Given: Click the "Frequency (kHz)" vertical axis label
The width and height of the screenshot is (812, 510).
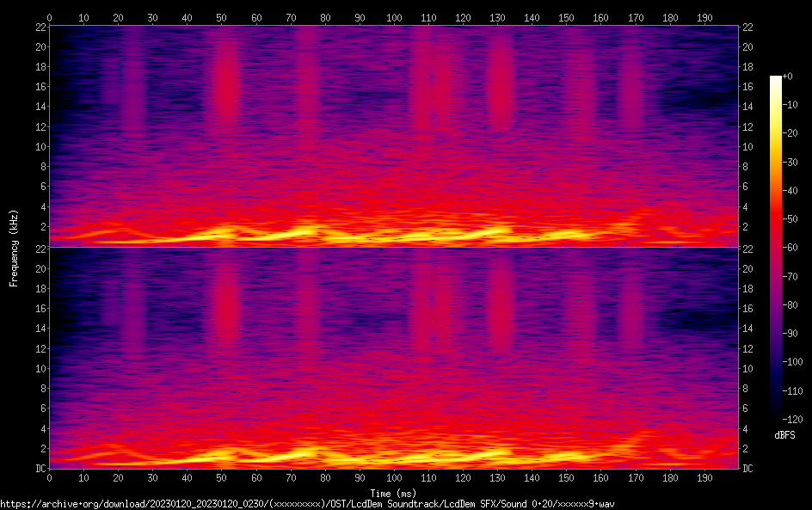Looking at the screenshot, I should pos(14,247).
